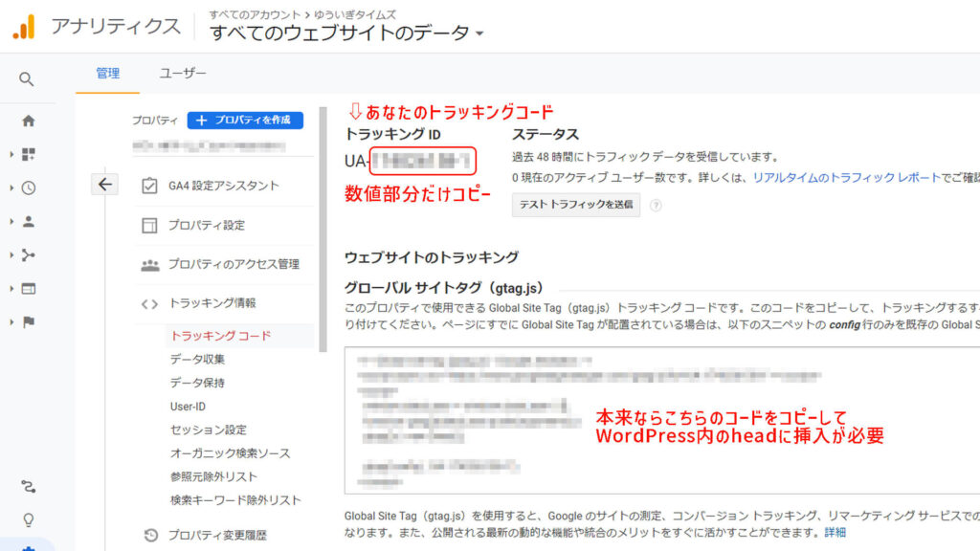980x551 pixels.
Task: Open the すべてのウェブサイトのデータ view dropdown
Action: point(346,33)
